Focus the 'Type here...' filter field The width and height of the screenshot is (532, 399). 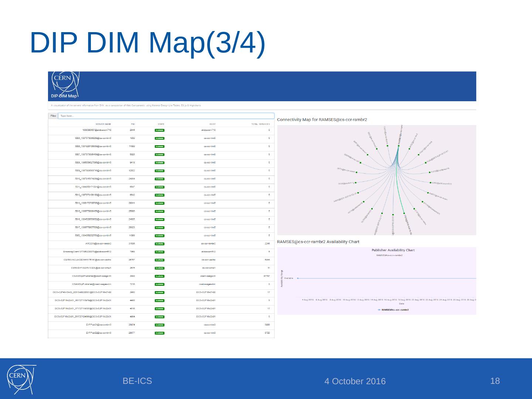coord(166,116)
